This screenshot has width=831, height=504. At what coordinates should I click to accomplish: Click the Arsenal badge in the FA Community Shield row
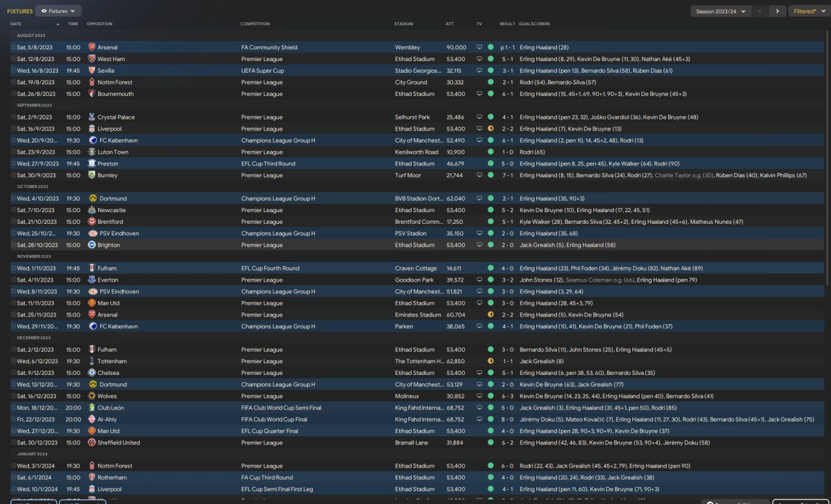92,47
